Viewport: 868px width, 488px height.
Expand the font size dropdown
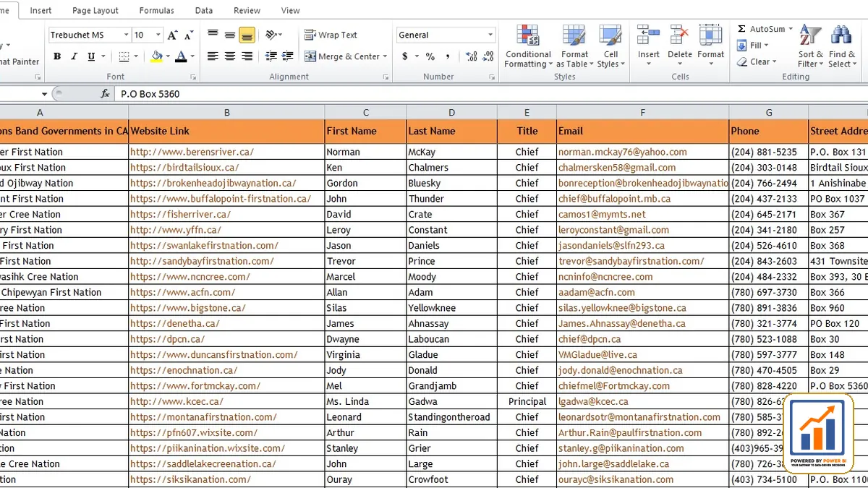pyautogui.click(x=158, y=35)
